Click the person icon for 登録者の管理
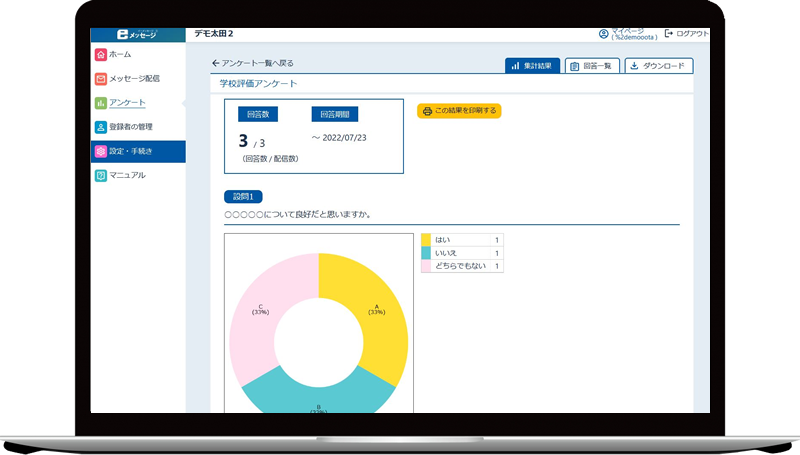 tap(100, 127)
